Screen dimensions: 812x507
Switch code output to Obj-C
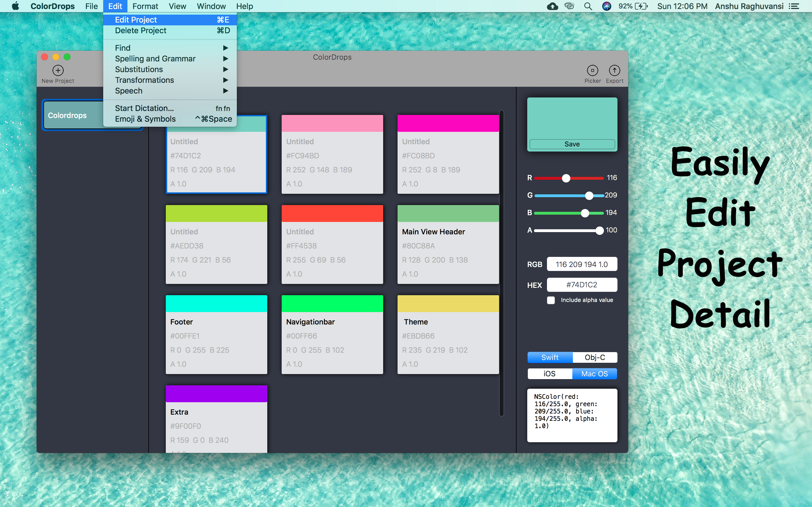[x=595, y=357]
